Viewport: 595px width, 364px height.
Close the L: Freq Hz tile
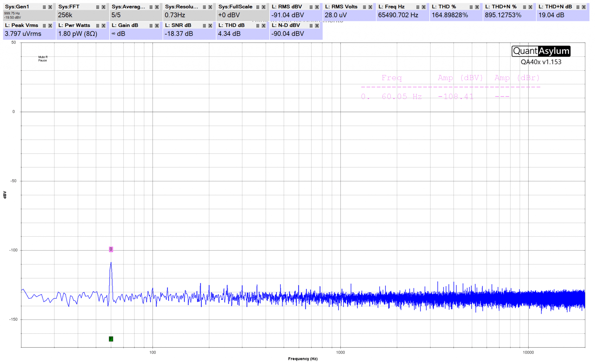pos(424,7)
